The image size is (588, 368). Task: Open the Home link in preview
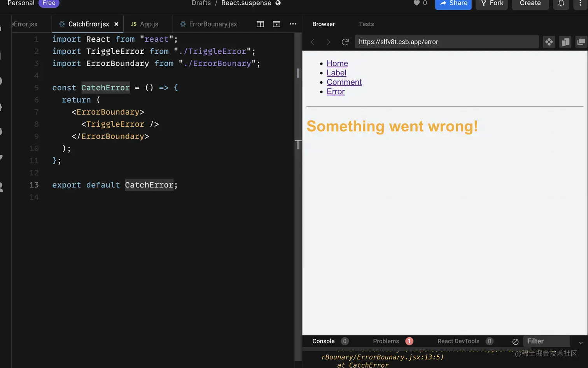coord(337,63)
